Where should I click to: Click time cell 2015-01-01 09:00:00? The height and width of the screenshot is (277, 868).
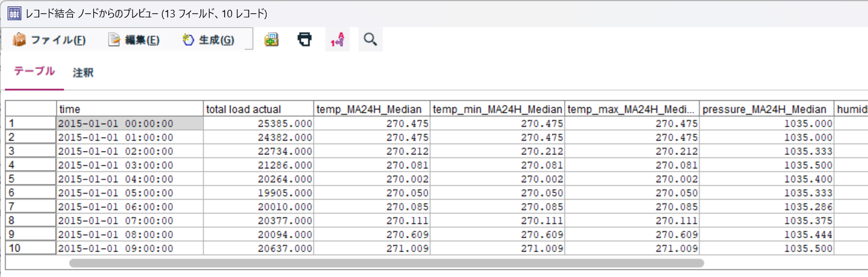pyautogui.click(x=130, y=248)
